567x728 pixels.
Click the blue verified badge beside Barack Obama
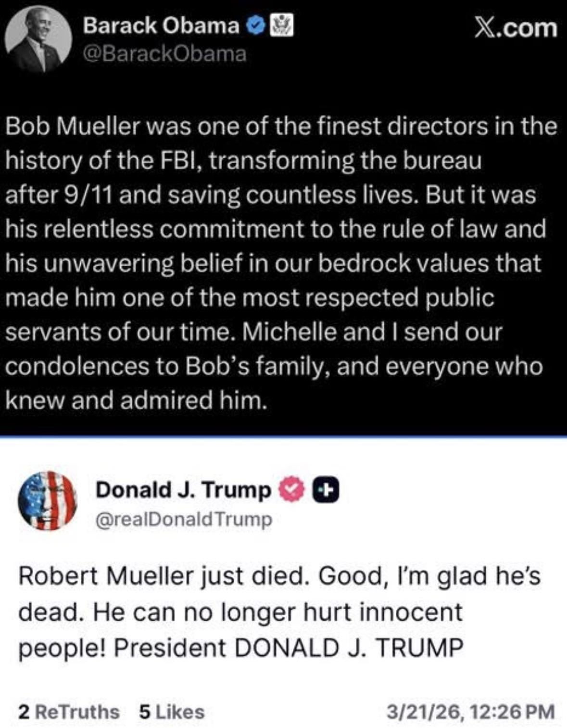pos(255,26)
